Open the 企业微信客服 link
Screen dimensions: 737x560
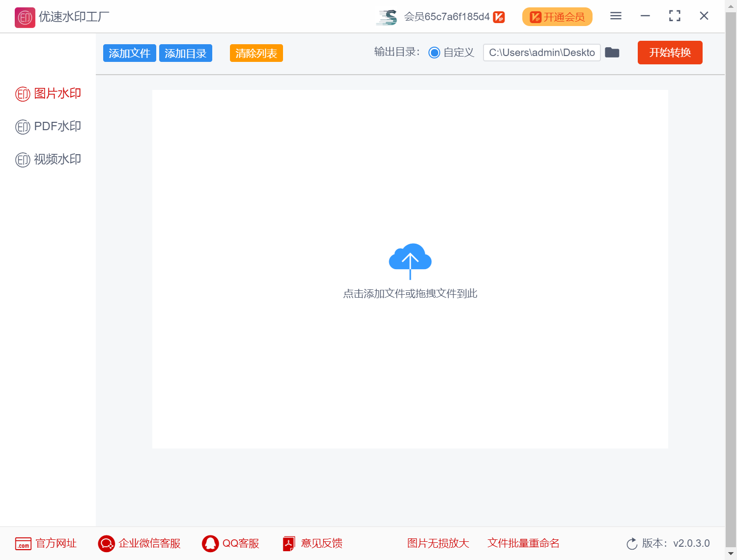tap(149, 543)
